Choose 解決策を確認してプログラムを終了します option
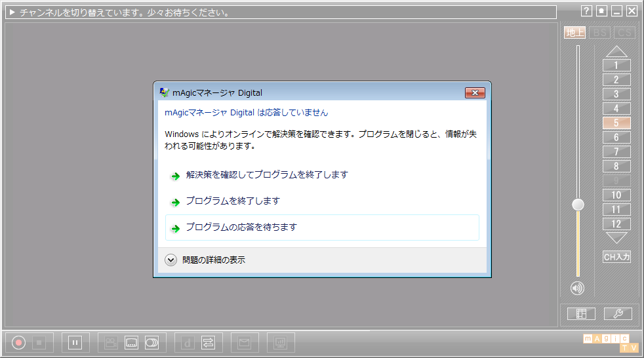 coord(322,175)
